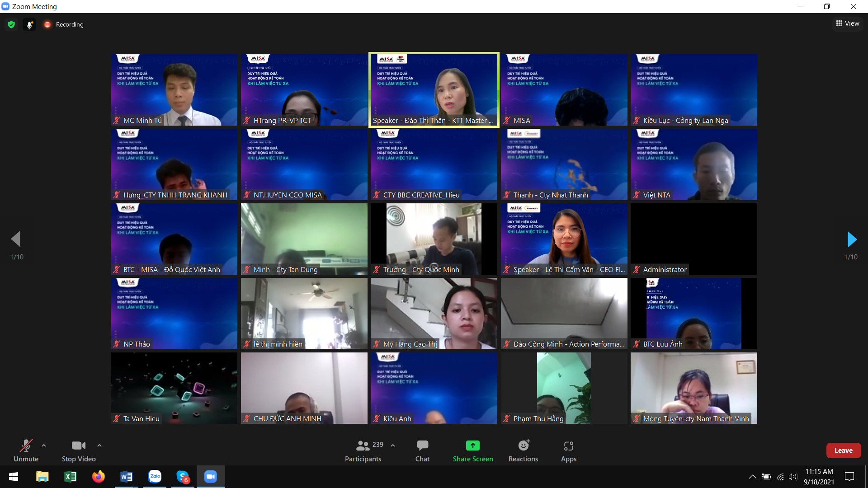Click the red Recording indicator

[x=47, y=24]
